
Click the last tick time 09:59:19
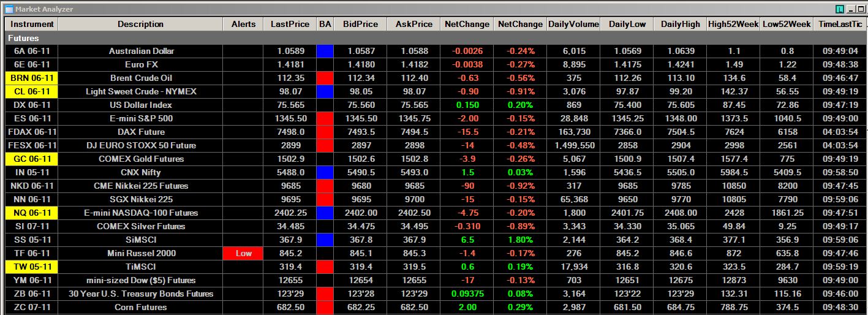pyautogui.click(x=840, y=267)
